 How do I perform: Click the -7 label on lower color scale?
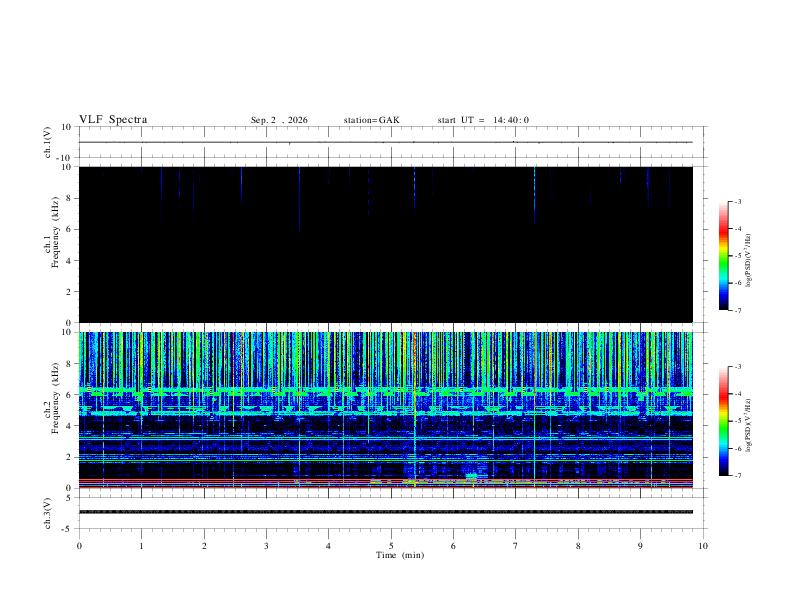pos(737,475)
